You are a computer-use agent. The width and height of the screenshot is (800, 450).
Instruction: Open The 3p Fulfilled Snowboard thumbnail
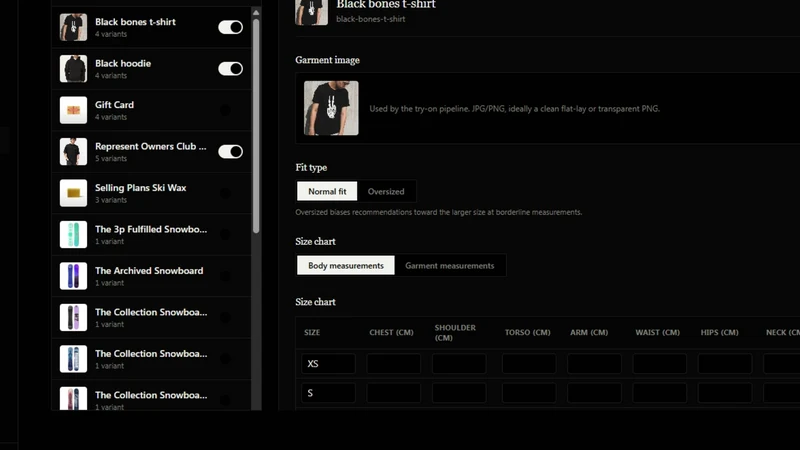tap(73, 234)
